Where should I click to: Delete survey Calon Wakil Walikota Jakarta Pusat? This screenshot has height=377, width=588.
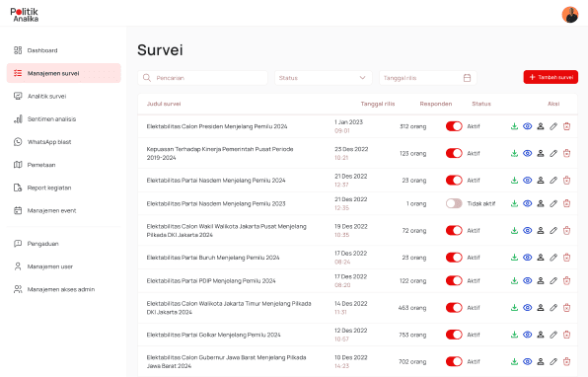coord(566,231)
